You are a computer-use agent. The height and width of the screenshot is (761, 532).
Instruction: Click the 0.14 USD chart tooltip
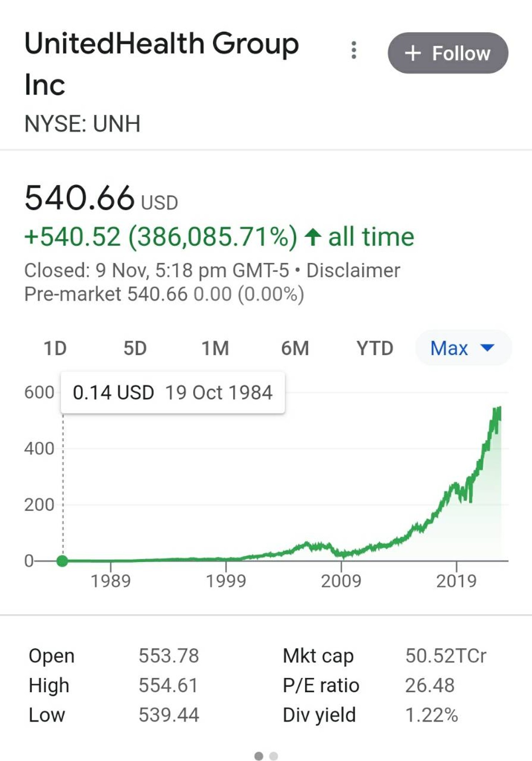click(173, 392)
